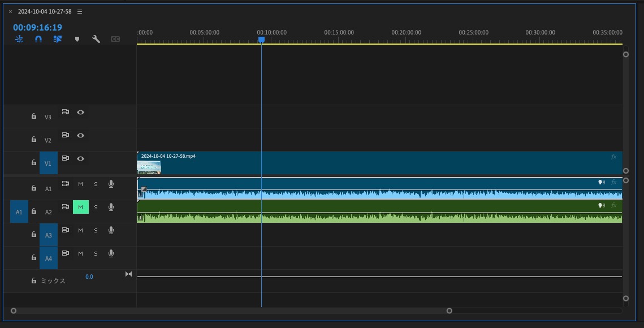Screen dimensions: 644x328
Task: Select the 2024-10-04 10-27-58 sequence tab
Action: [x=45, y=11]
